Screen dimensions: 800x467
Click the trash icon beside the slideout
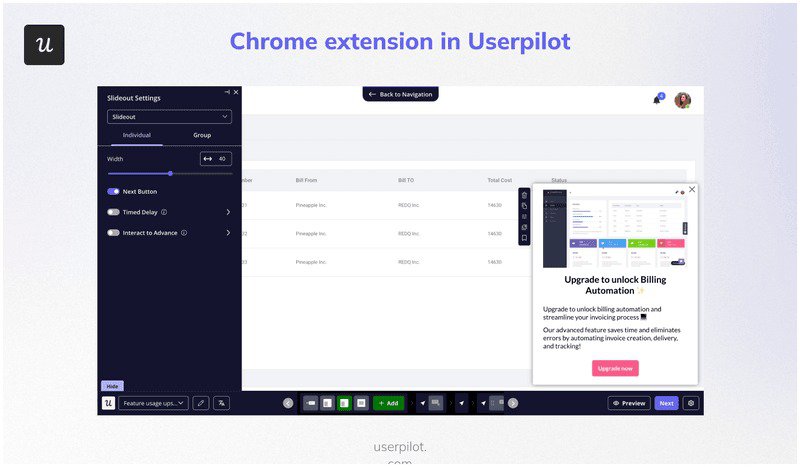click(524, 194)
